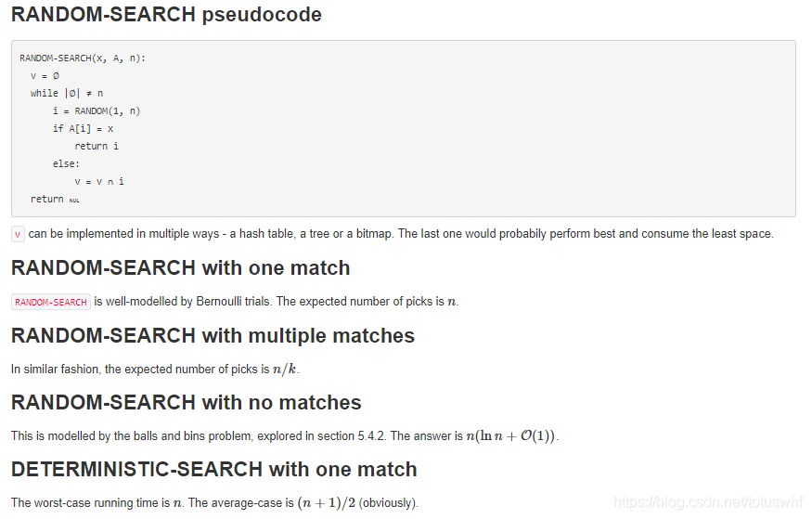Click the 'return NUL' code line
812x519 pixels.
[55, 199]
